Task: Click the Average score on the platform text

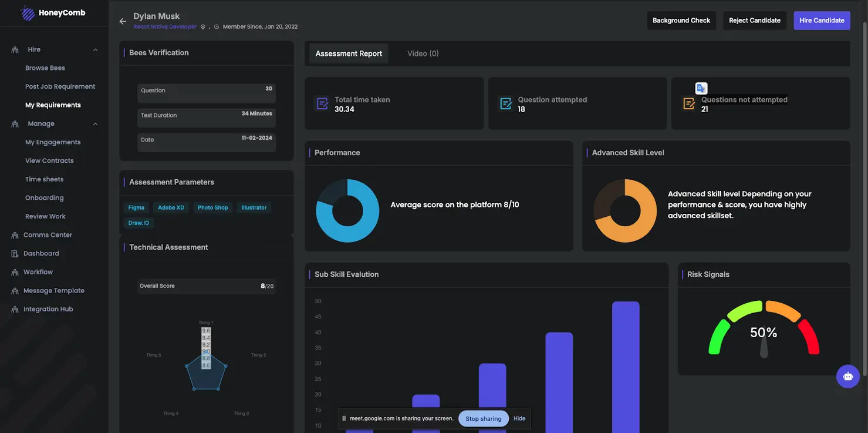Action: tap(455, 205)
